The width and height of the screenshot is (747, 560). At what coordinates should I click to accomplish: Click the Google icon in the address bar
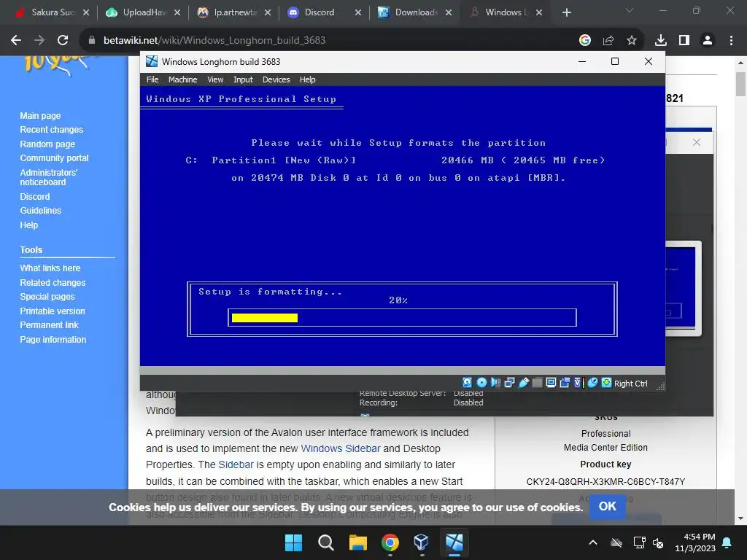tap(585, 40)
